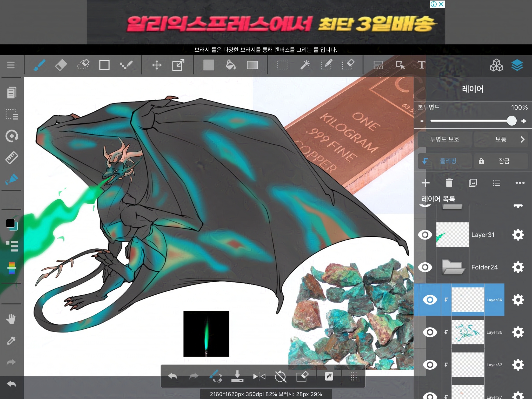Open the hamburger main menu
Screen dimensions: 532x399
tap(11, 65)
